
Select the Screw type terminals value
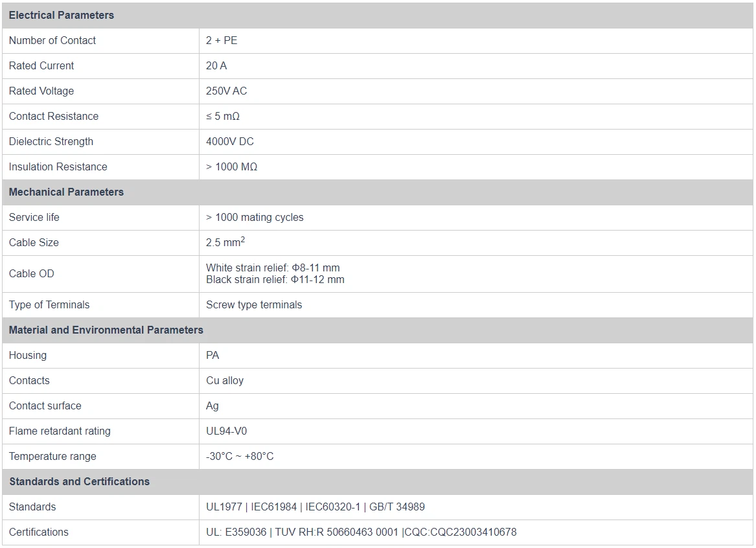pyautogui.click(x=254, y=304)
